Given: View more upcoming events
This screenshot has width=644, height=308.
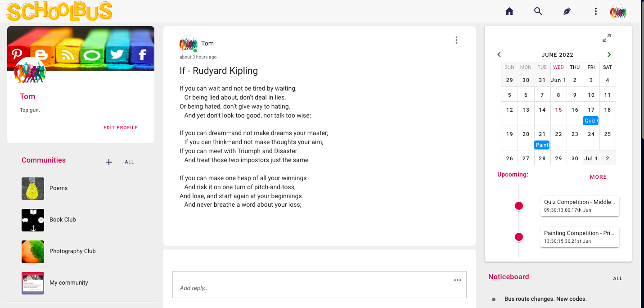Looking at the screenshot, I should [598, 177].
